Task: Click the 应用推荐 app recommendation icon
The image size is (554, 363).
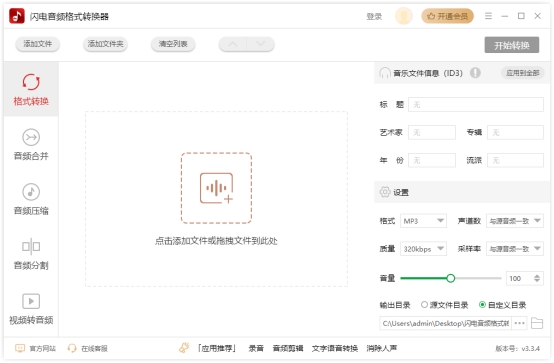Action: 184,348
